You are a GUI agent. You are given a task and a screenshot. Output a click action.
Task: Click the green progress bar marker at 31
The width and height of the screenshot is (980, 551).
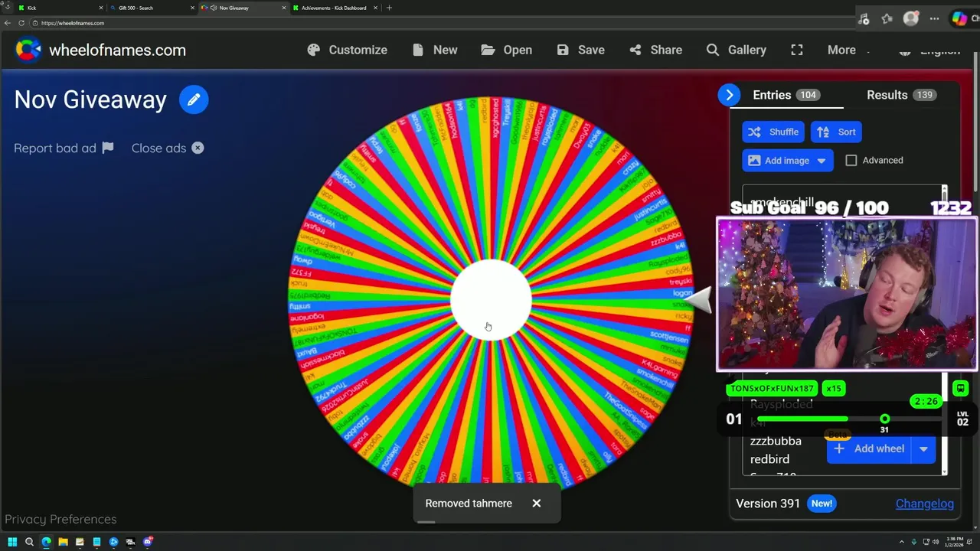tap(885, 419)
